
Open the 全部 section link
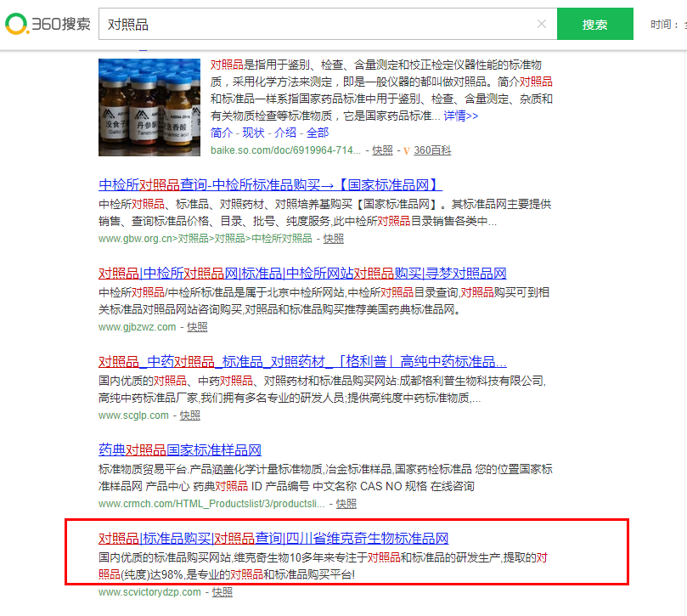(318, 133)
